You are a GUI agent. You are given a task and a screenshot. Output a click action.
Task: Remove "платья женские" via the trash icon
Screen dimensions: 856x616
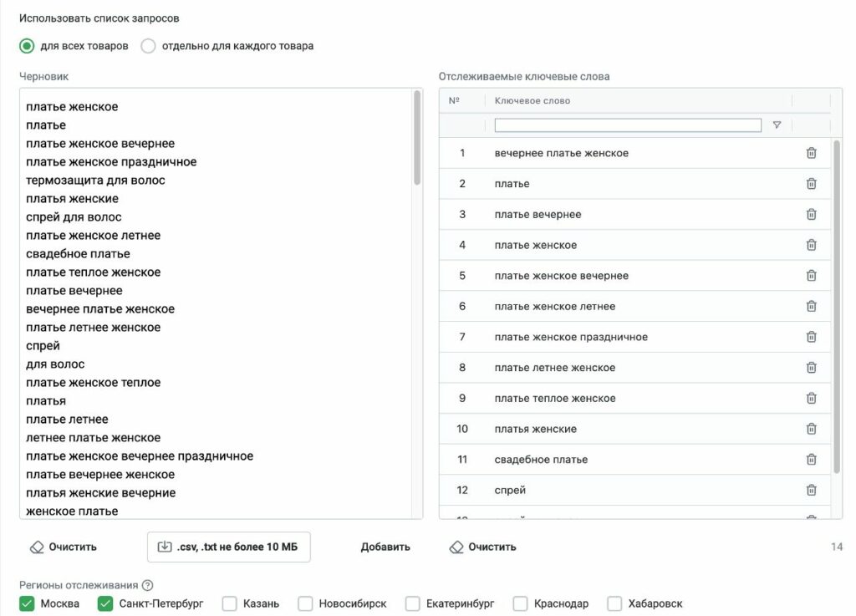pos(811,428)
